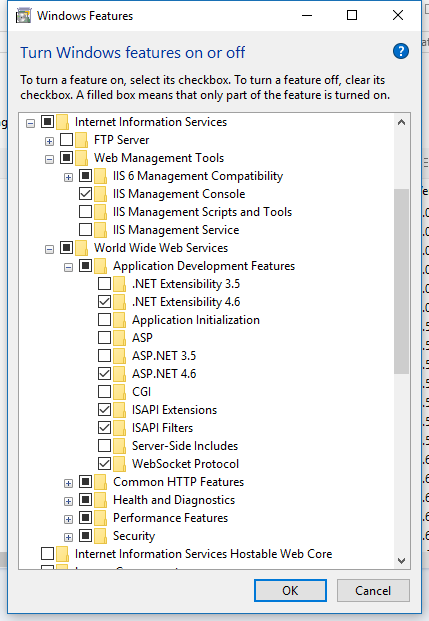Check Server-Side Includes checkbox

[105, 445]
